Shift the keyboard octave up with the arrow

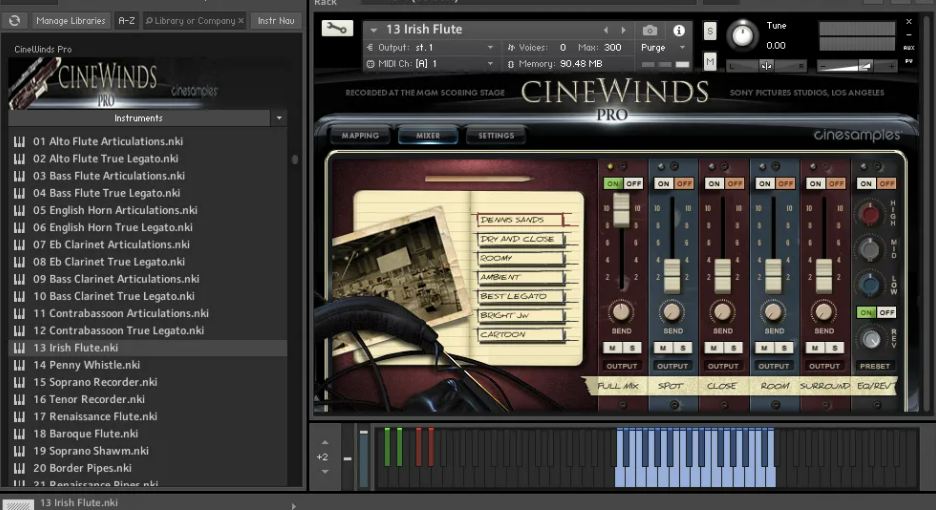pyautogui.click(x=325, y=443)
